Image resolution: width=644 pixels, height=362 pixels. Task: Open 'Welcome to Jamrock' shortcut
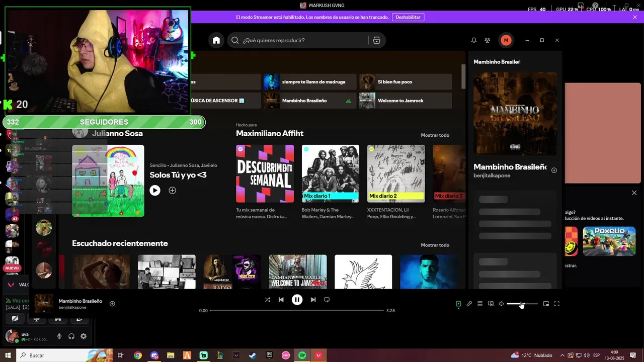(406, 101)
